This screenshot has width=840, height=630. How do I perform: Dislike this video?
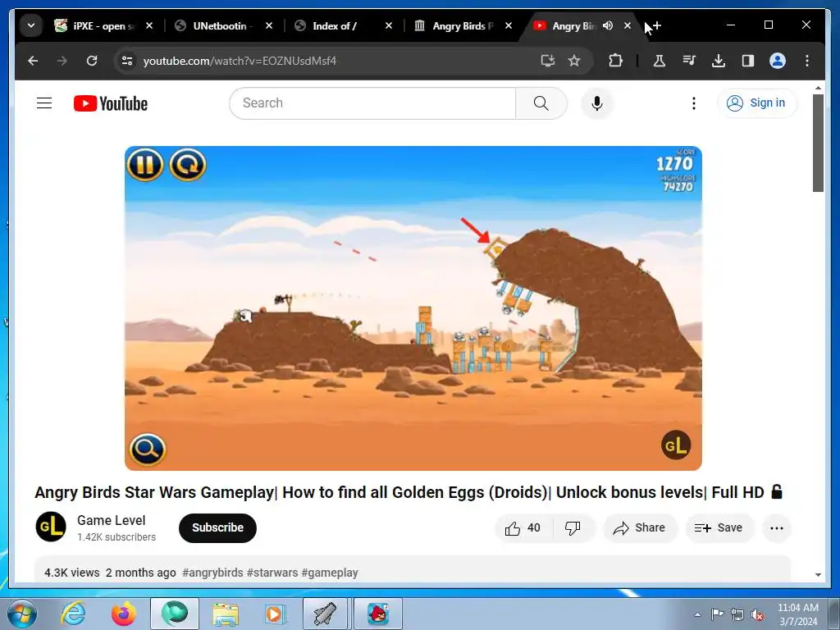573,528
